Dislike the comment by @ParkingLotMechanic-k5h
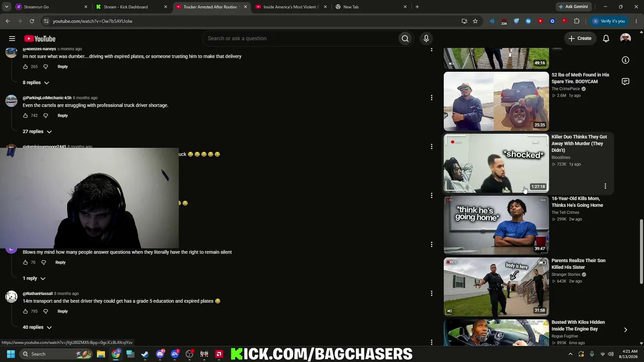The height and width of the screenshot is (362, 644). click(45, 116)
